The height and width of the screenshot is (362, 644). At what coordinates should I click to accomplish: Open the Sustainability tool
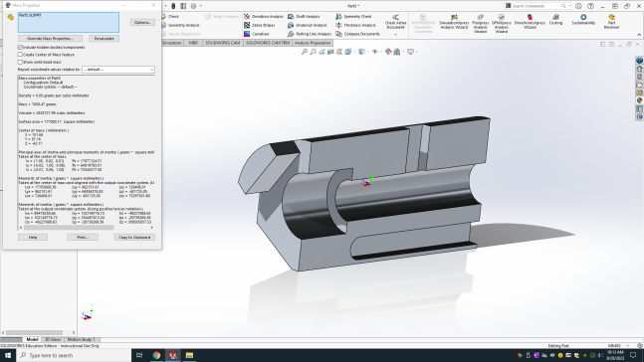583,20
